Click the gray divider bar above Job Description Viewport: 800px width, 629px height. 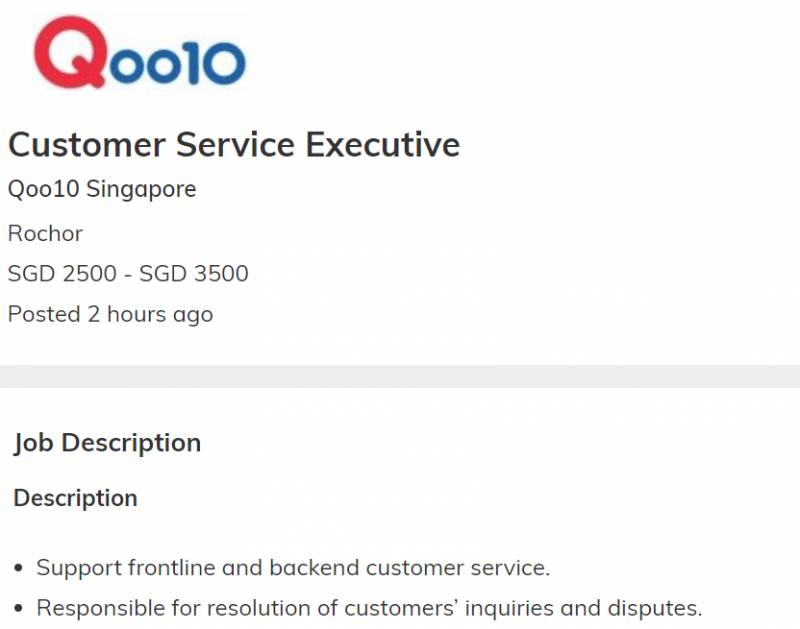(400, 376)
